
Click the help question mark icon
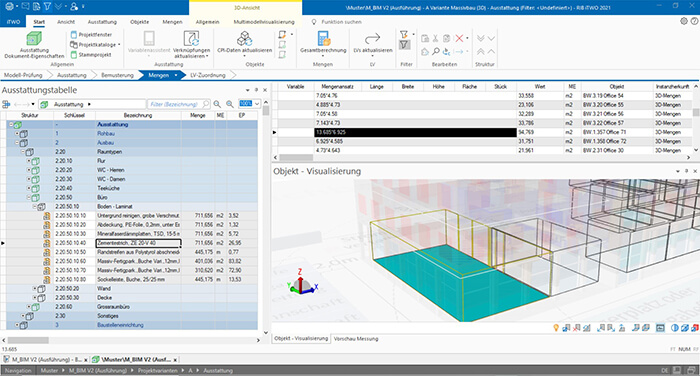[x=694, y=21]
